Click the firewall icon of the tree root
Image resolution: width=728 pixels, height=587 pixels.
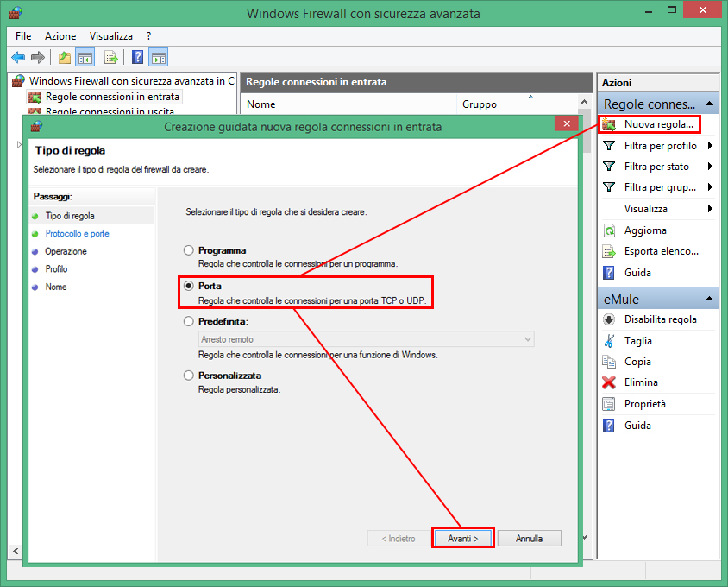click(x=18, y=81)
